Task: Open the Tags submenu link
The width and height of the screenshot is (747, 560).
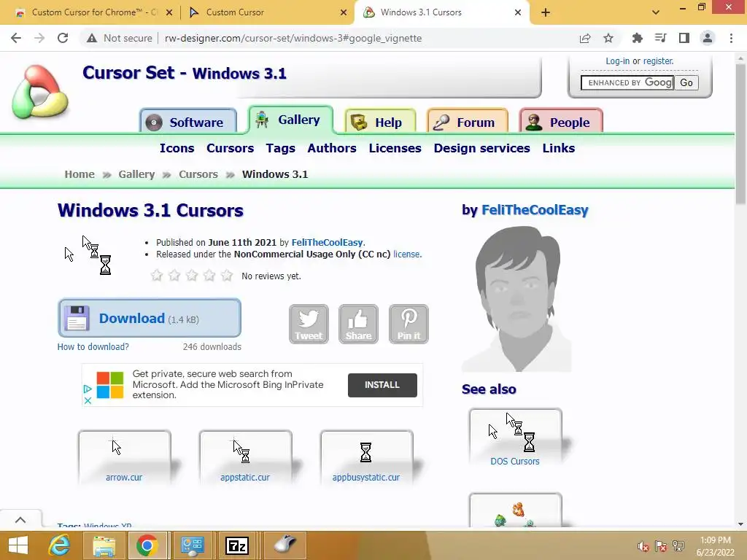Action: (281, 148)
